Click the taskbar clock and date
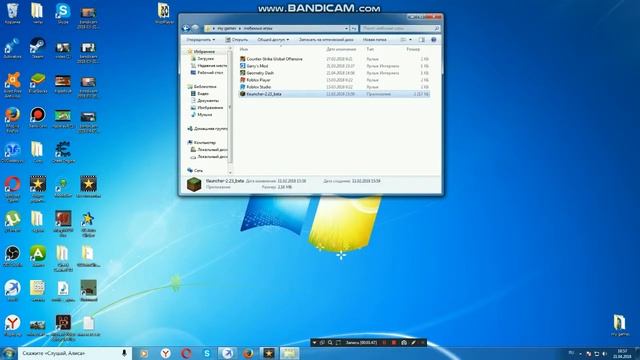 (x=622, y=353)
